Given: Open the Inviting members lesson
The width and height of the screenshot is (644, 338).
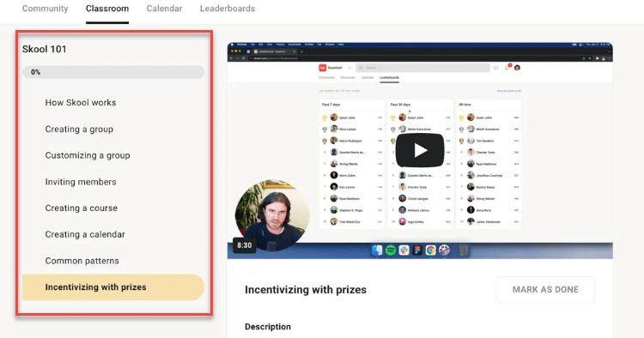Looking at the screenshot, I should click(x=81, y=182).
